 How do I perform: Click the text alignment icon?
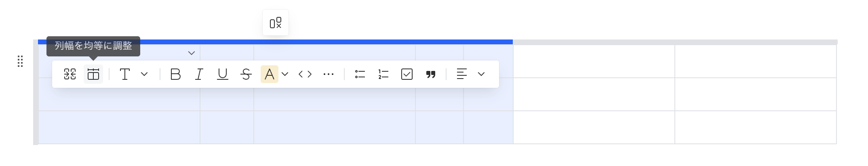click(x=462, y=74)
